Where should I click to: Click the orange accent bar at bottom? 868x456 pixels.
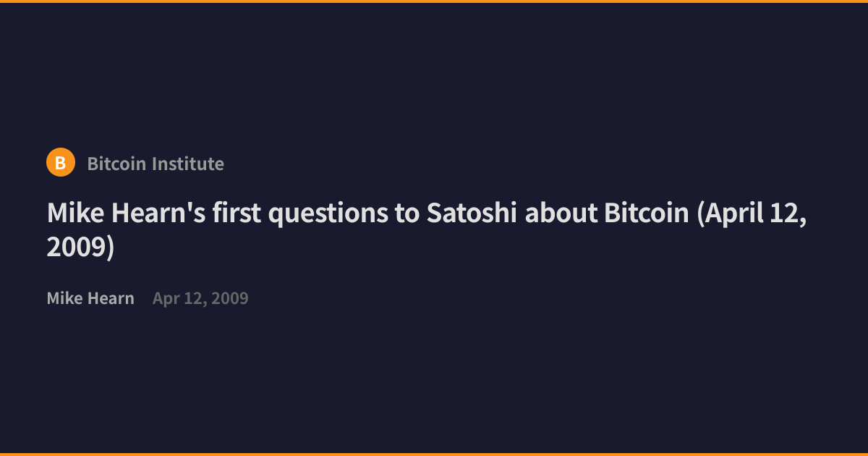click(x=434, y=455)
